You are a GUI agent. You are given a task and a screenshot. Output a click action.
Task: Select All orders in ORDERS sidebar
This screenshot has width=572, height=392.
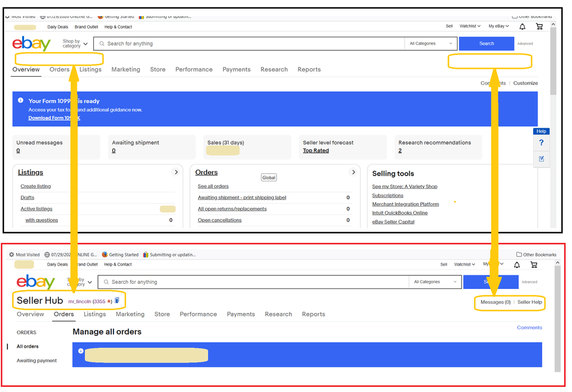(x=27, y=346)
